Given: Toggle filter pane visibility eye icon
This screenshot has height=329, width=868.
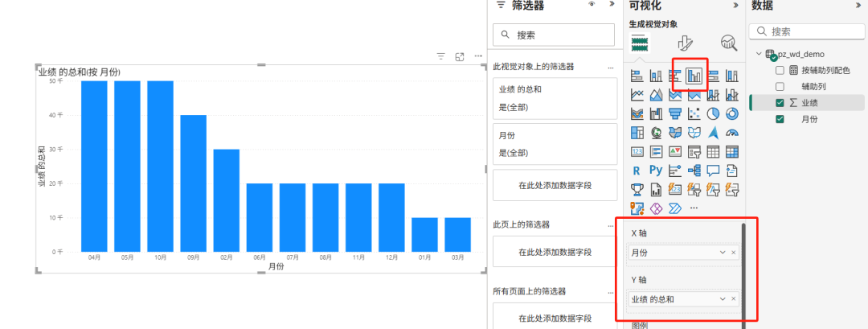Looking at the screenshot, I should (x=592, y=5).
